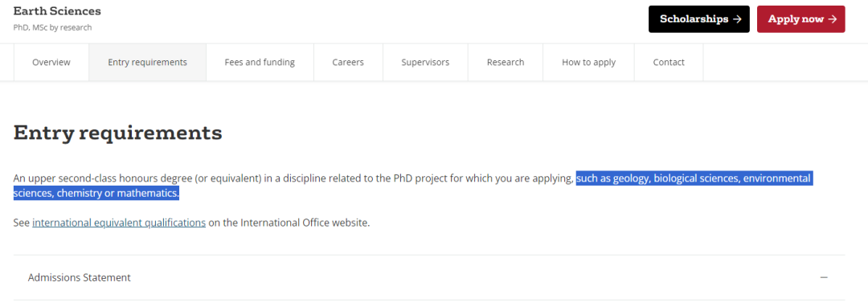Click the highlighted text about geology disciplines

click(x=413, y=186)
